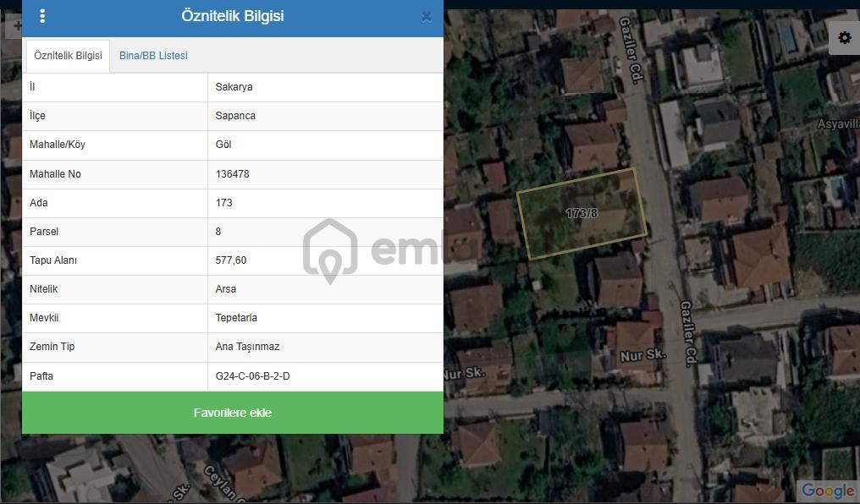The image size is (860, 504).
Task: Select the value Sapanca in İlçe row
Action: [235, 116]
